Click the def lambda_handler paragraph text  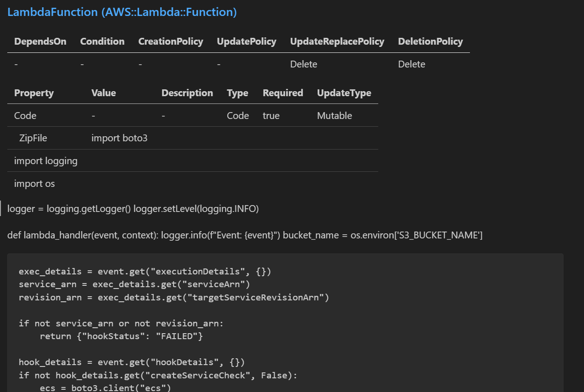[x=245, y=235]
